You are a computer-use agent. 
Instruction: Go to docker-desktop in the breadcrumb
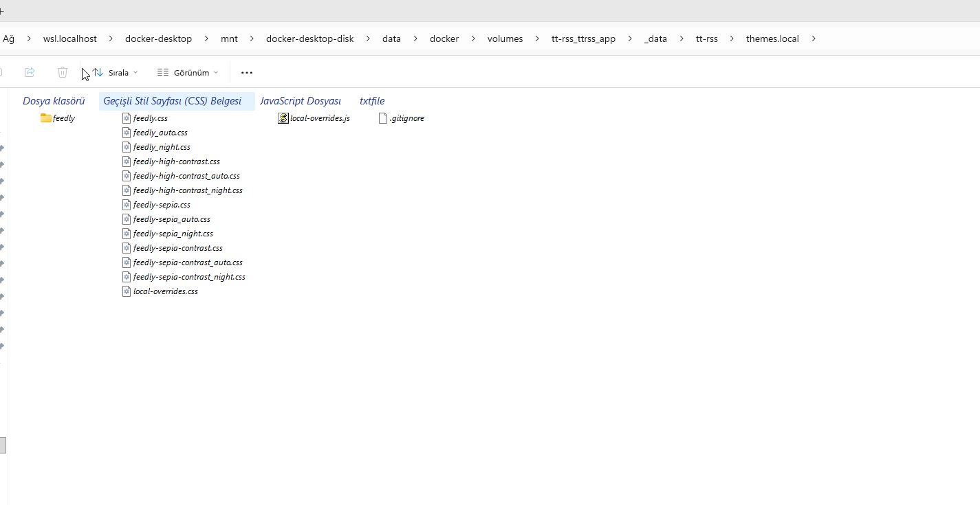pos(158,38)
